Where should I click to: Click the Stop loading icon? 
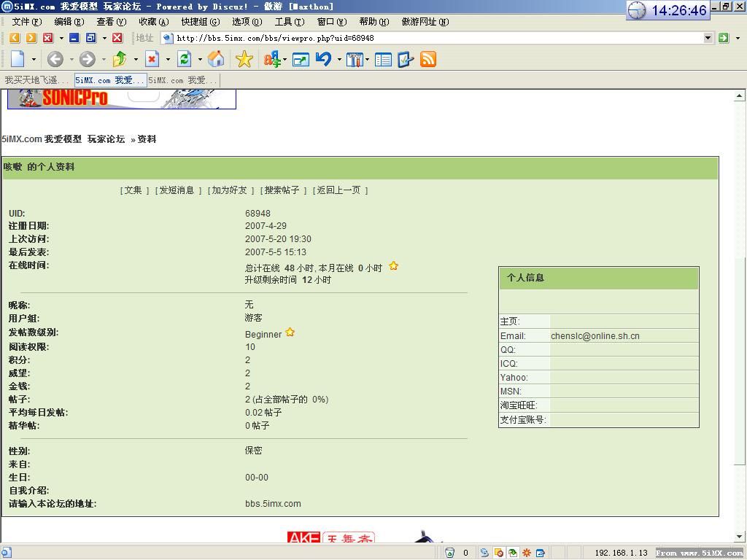coord(152,59)
